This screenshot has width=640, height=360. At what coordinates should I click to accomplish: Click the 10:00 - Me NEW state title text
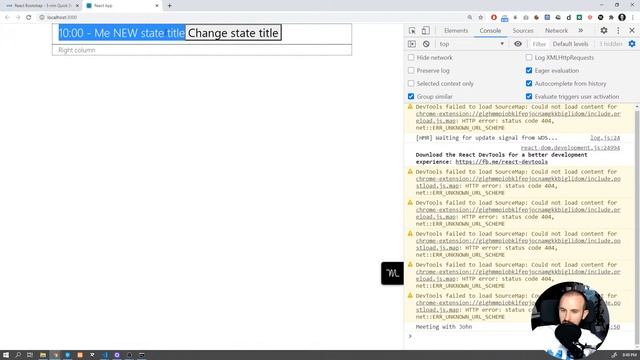tap(122, 33)
